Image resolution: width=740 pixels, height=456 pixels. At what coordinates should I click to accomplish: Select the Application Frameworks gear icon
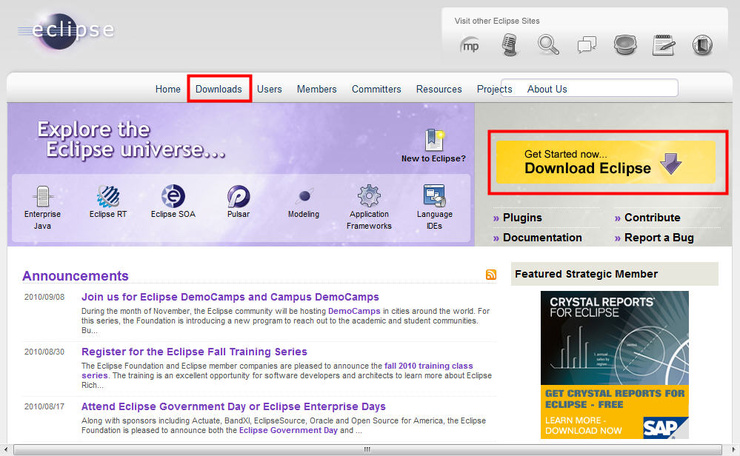pyautogui.click(x=369, y=195)
